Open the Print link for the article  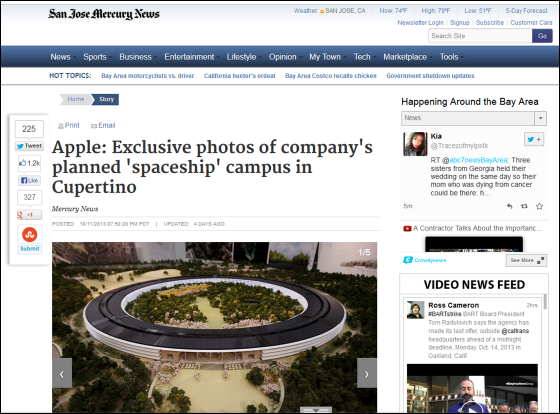(69, 125)
